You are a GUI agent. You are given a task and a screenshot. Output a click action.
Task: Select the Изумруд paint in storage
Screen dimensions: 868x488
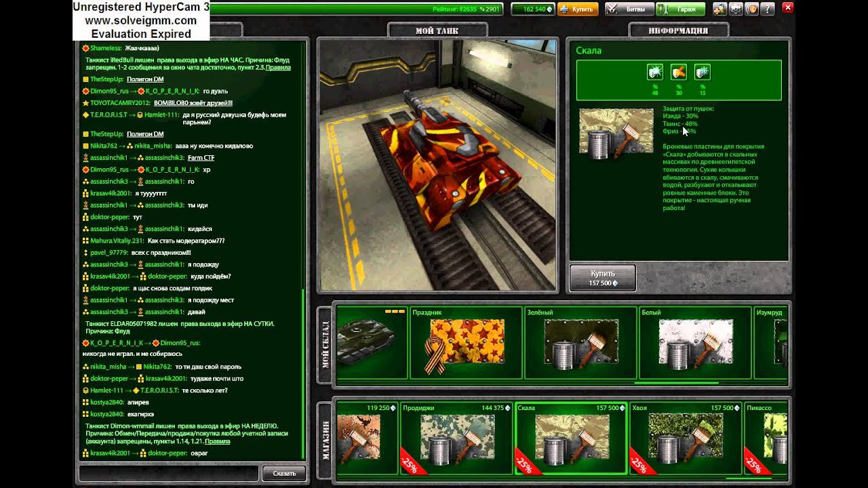771,342
